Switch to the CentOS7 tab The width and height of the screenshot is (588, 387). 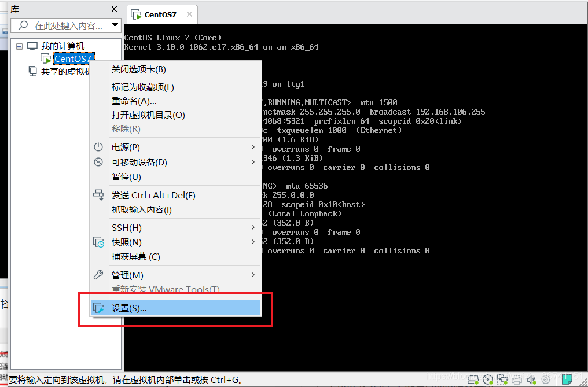point(162,14)
